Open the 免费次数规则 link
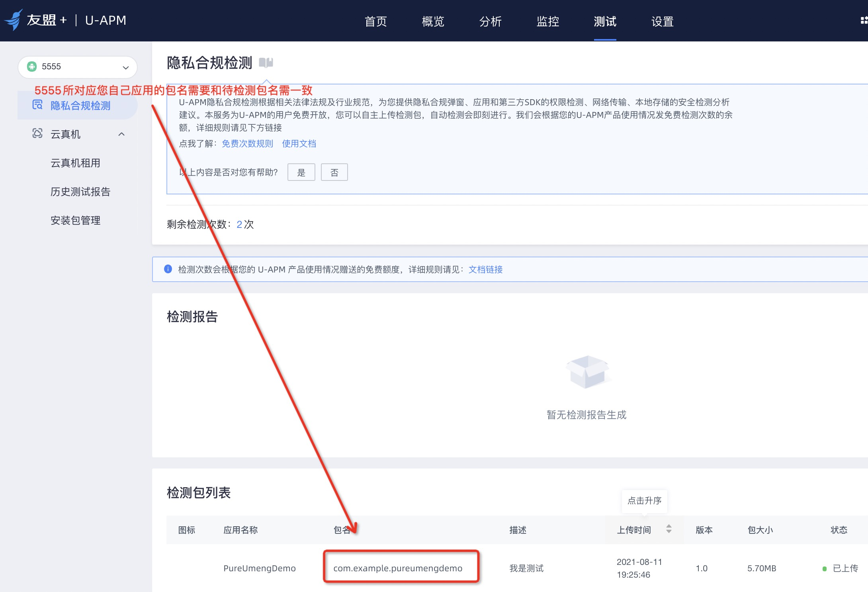This screenshot has width=868, height=592. (247, 144)
